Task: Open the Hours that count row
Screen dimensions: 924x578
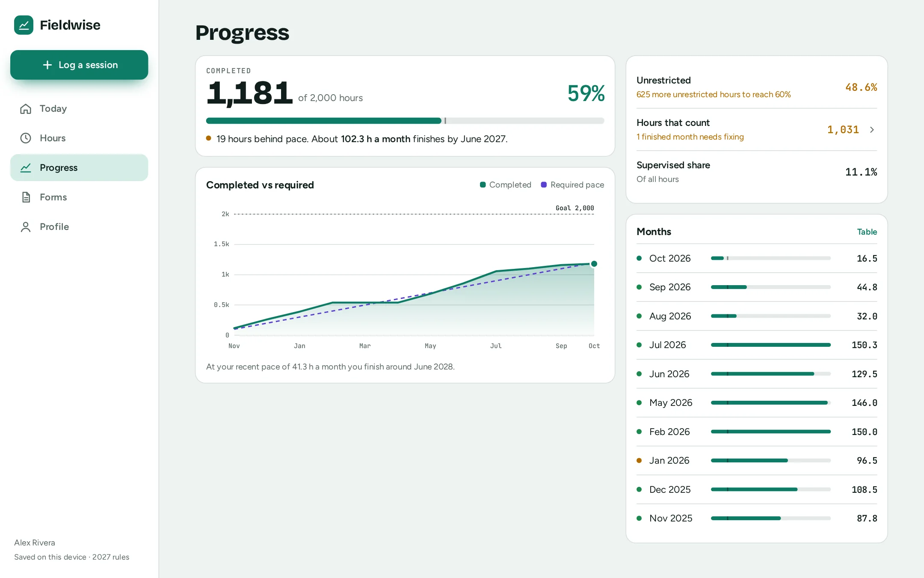Action: pyautogui.click(x=756, y=130)
